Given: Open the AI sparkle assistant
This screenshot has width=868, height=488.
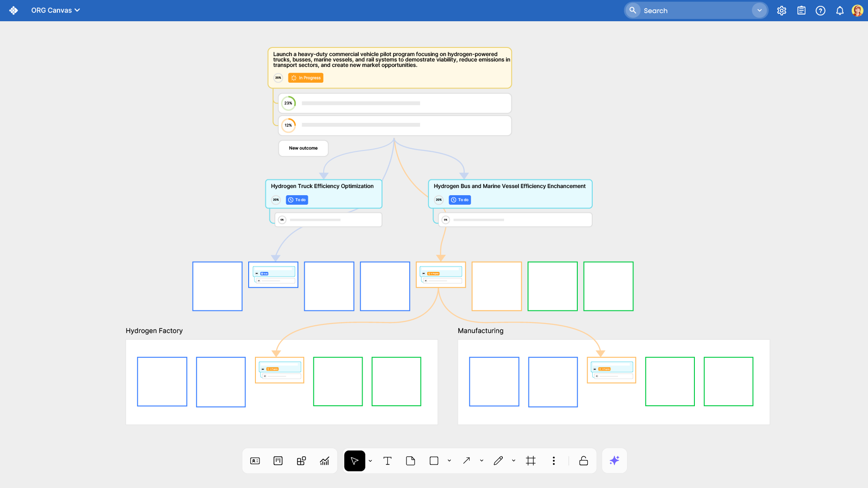Looking at the screenshot, I should pos(614,461).
